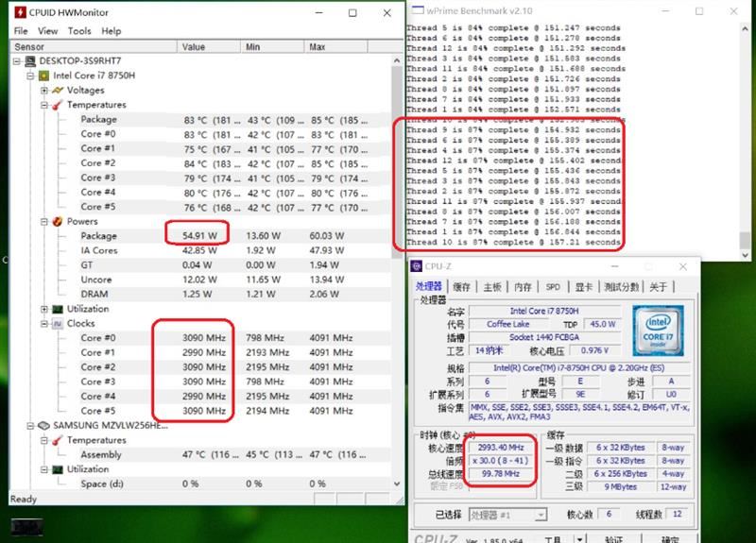The width and height of the screenshot is (756, 543).
Task: Switch to the 缓存 tab in CPU-Z
Action: 461,287
